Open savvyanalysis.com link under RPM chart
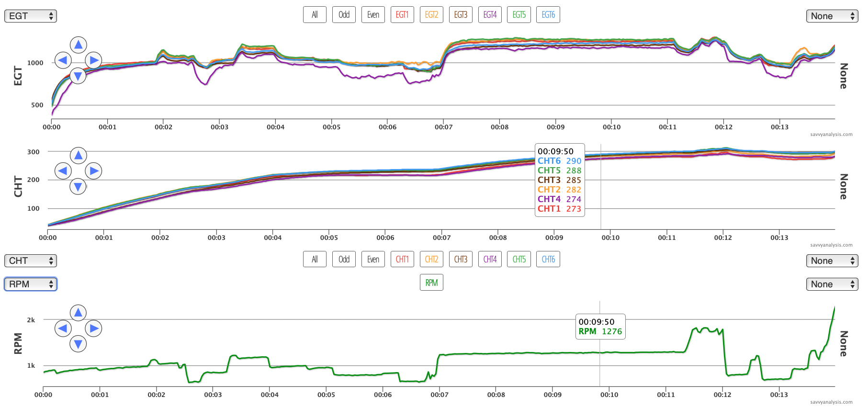Image resolution: width=868 pixels, height=408 pixels. tap(831, 402)
